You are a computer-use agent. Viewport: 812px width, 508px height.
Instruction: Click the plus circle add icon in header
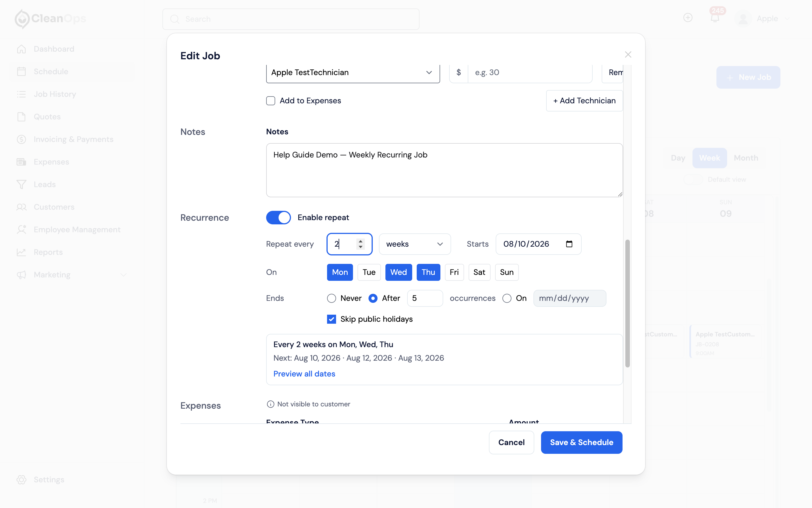pyautogui.click(x=688, y=17)
